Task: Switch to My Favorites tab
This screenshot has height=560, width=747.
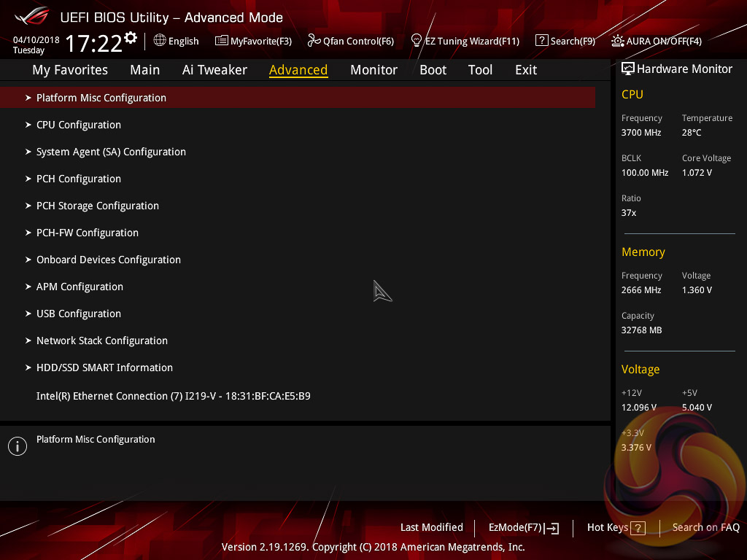Action: (70, 70)
